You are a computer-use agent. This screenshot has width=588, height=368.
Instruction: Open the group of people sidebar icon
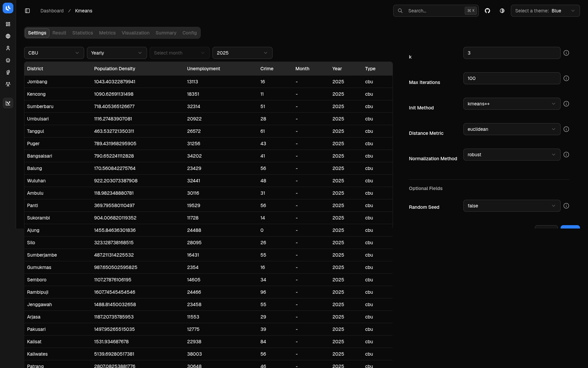(x=8, y=84)
